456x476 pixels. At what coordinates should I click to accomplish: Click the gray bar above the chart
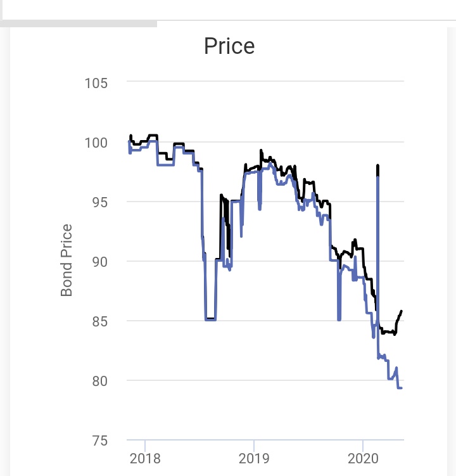(79, 24)
